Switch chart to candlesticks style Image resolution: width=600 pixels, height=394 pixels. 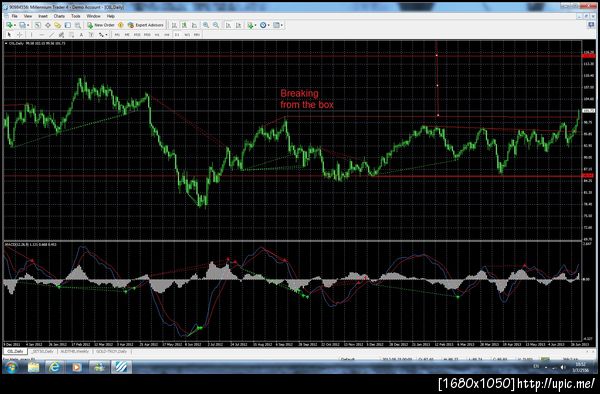[x=184, y=25]
